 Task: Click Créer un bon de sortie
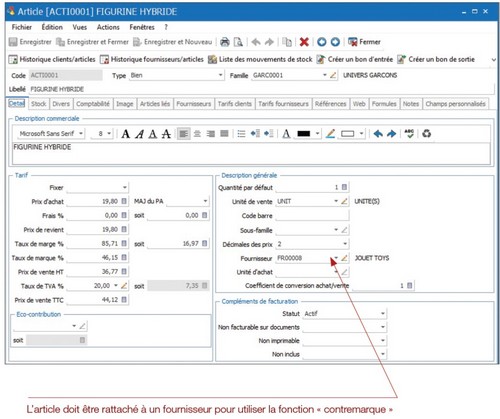pos(436,59)
